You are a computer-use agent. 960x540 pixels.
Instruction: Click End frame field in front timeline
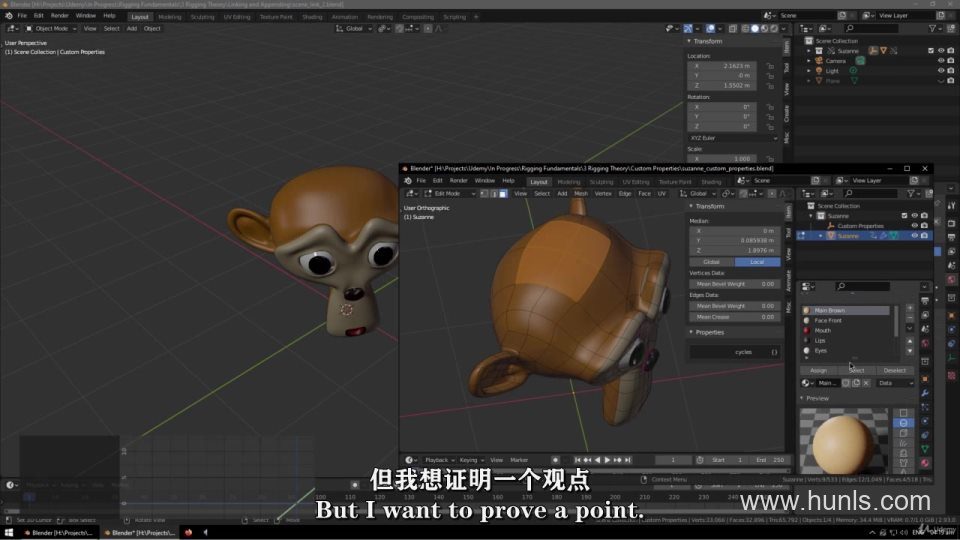click(x=769, y=460)
